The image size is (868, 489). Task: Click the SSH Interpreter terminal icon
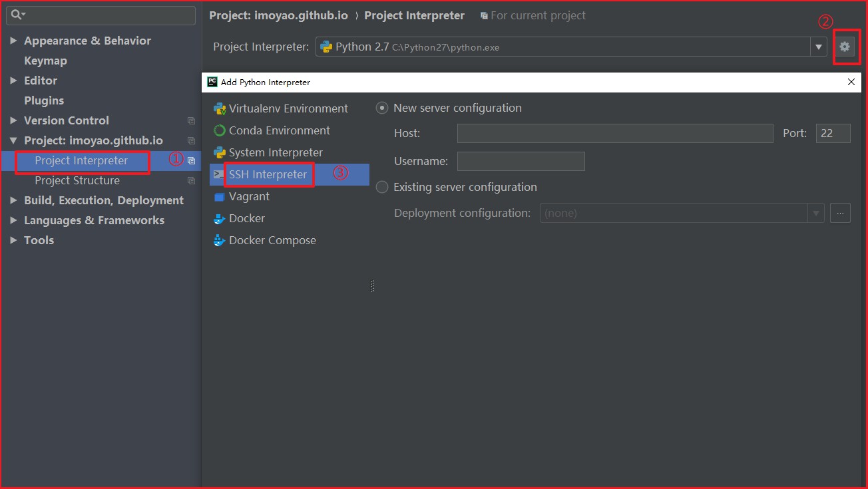click(x=218, y=174)
